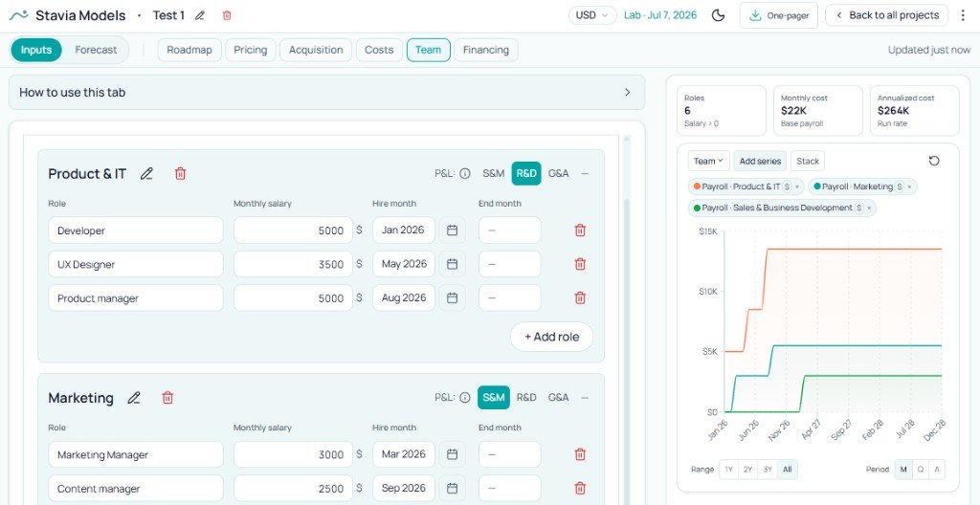This screenshot has height=505, width=980.
Task: Delete the Marketing department
Action: click(x=167, y=398)
